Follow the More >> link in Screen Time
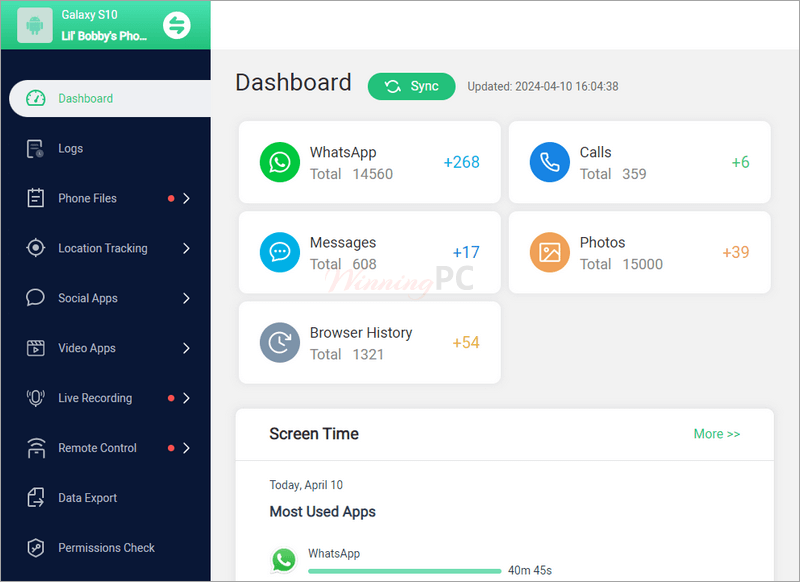 pyautogui.click(x=716, y=434)
